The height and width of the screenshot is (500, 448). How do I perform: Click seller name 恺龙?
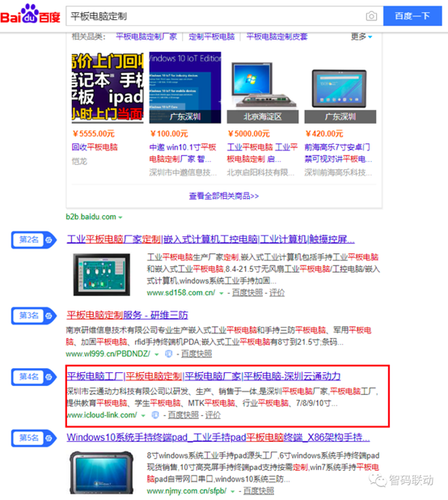[79, 161]
